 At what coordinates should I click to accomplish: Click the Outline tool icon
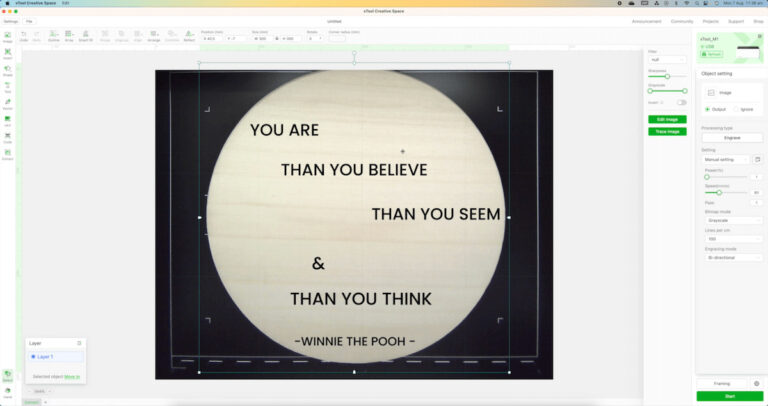pyautogui.click(x=54, y=37)
